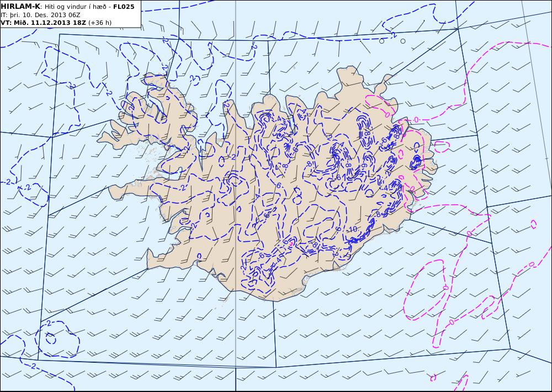The image size is (552, 392).
Task: Click the 'IT: þri. 10. Des. 2013 06Z' line
Action: (x=40, y=15)
